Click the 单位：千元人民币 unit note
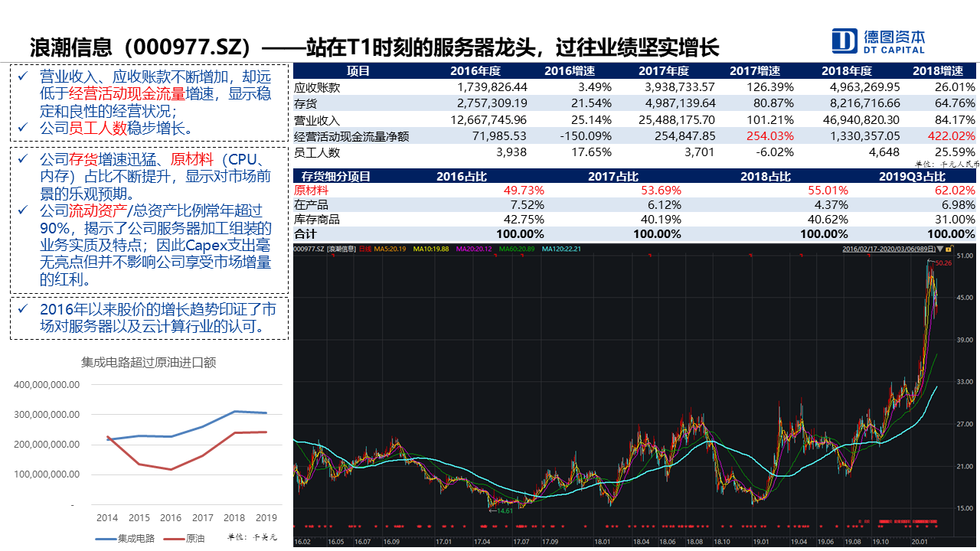Image resolution: width=980 pixels, height=551 pixels. click(946, 164)
